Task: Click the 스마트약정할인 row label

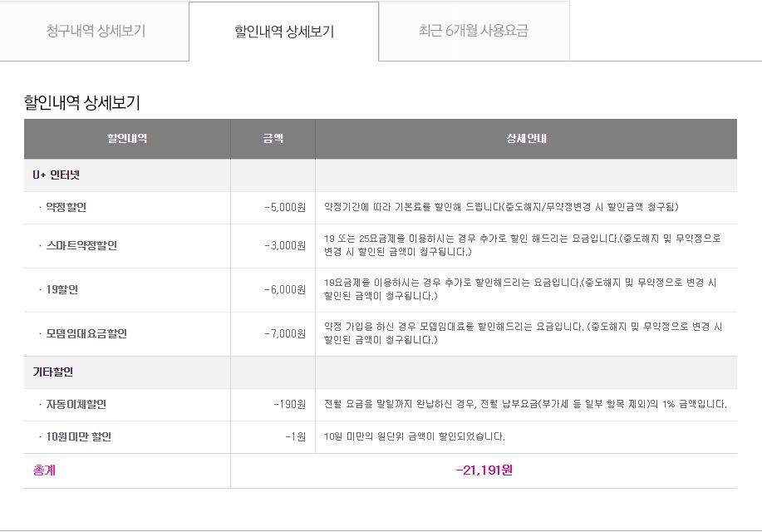Action: pyautogui.click(x=81, y=245)
